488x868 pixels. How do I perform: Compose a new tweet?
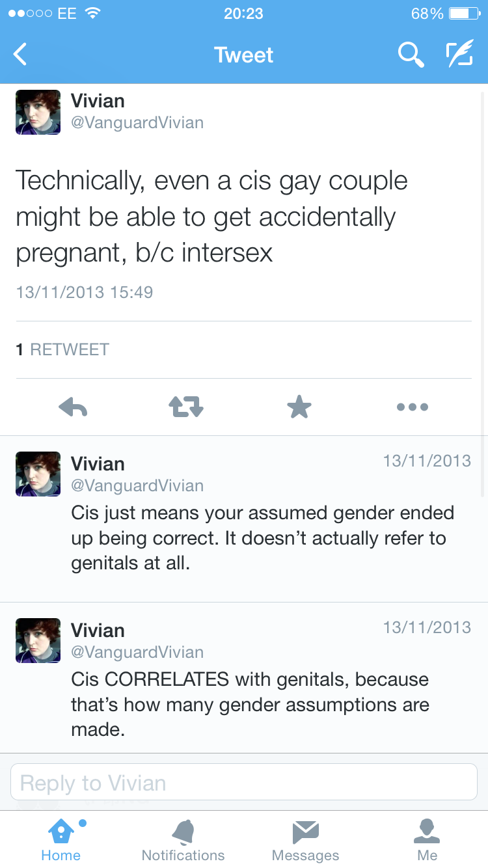(459, 55)
